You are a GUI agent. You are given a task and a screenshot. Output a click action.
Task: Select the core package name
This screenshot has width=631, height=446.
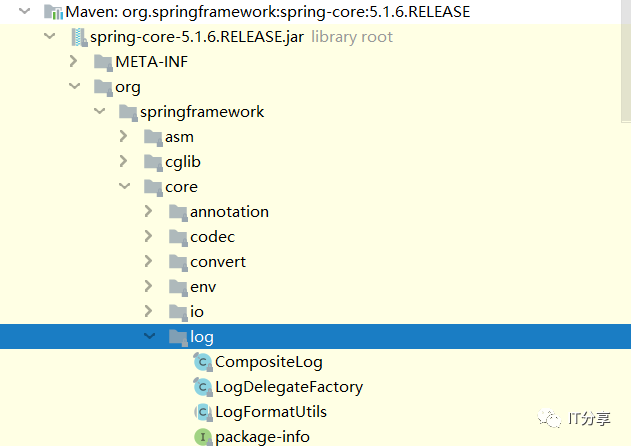click(181, 187)
